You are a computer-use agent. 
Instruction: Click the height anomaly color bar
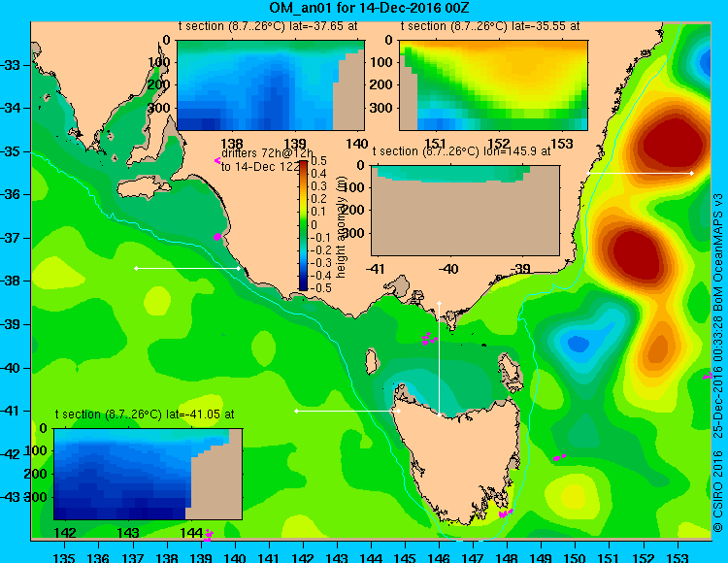[x=303, y=225]
